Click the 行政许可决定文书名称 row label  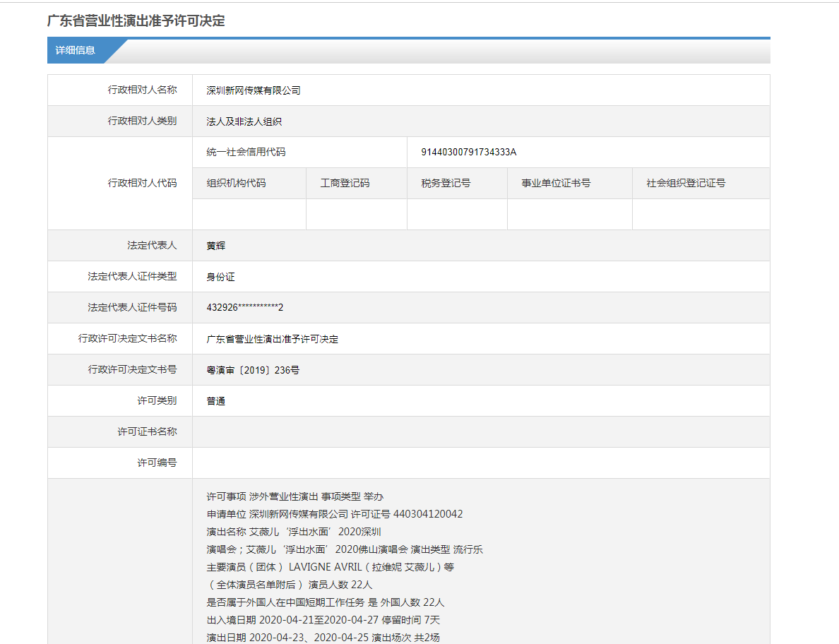click(x=127, y=338)
